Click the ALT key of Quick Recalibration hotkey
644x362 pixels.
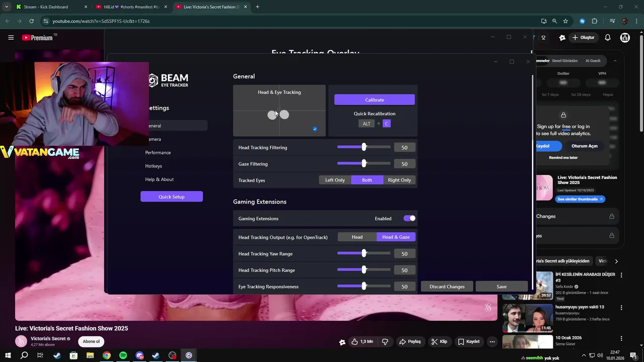point(366,124)
